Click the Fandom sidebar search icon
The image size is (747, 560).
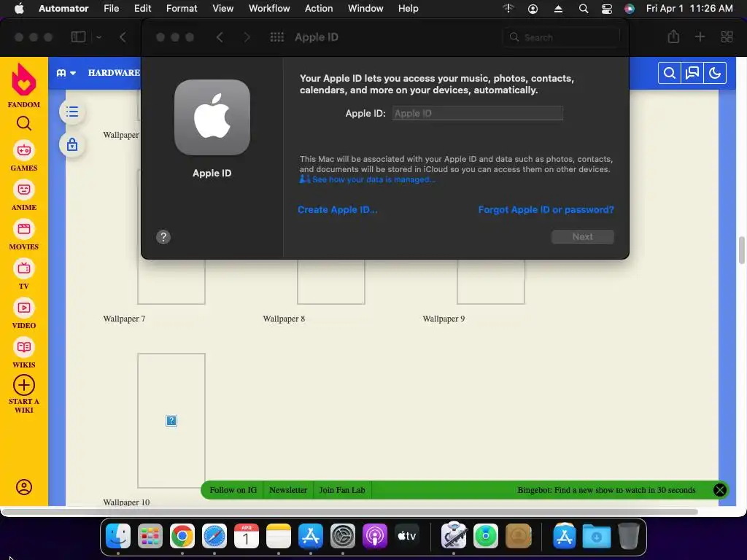24,123
